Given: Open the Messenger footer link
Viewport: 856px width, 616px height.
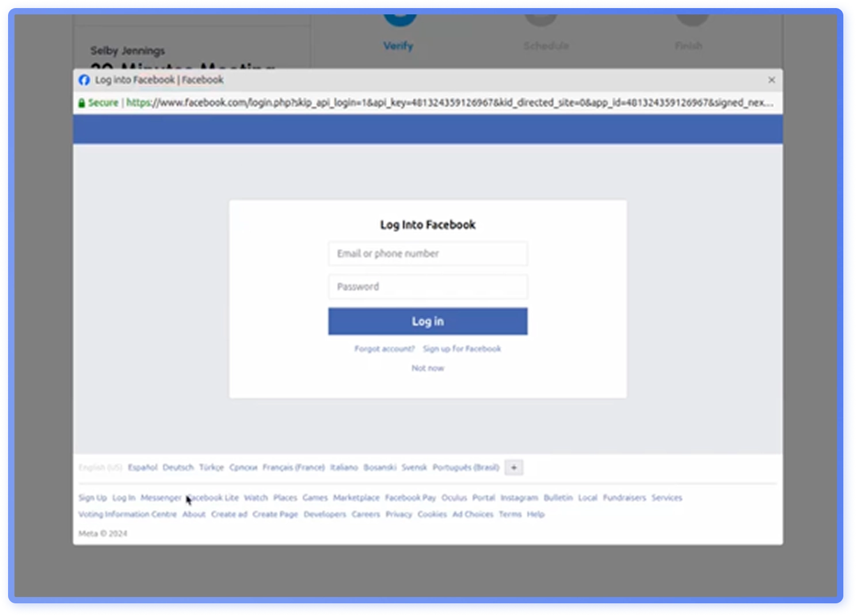Looking at the screenshot, I should pos(161,497).
